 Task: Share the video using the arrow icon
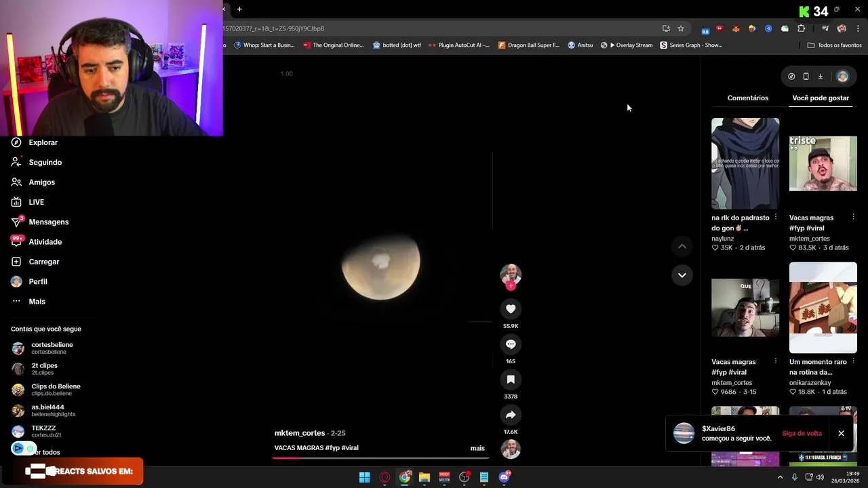click(x=511, y=415)
